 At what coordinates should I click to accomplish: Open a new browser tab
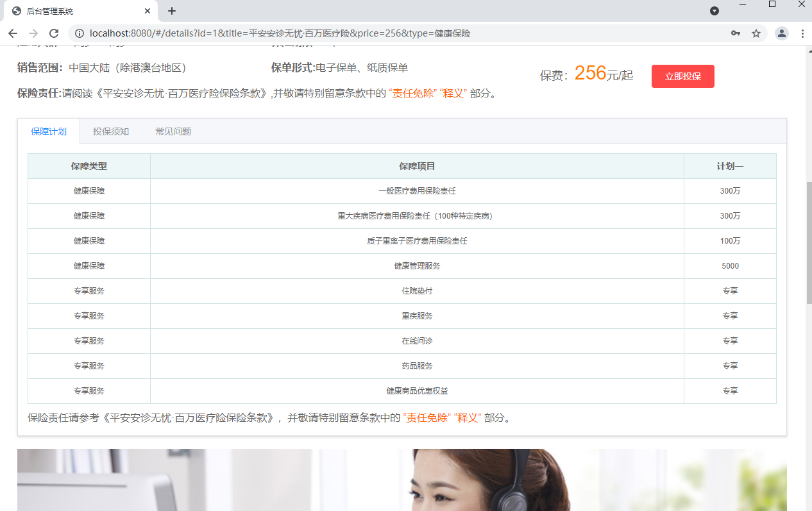pyautogui.click(x=172, y=11)
